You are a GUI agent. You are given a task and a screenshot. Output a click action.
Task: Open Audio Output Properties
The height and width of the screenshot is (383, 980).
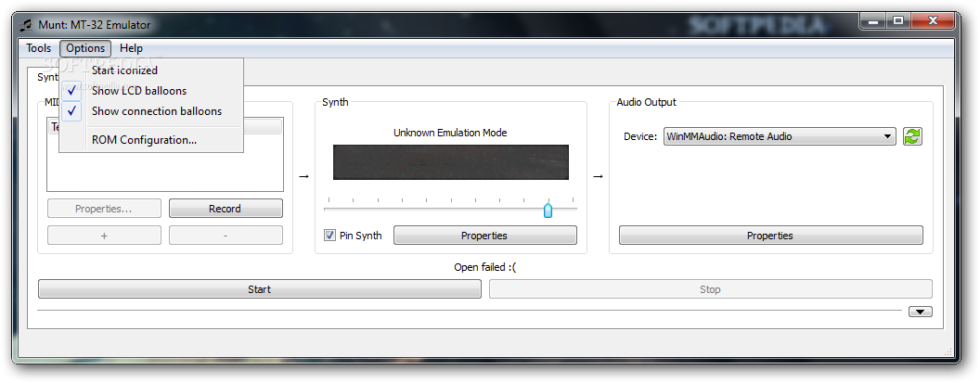(770, 236)
